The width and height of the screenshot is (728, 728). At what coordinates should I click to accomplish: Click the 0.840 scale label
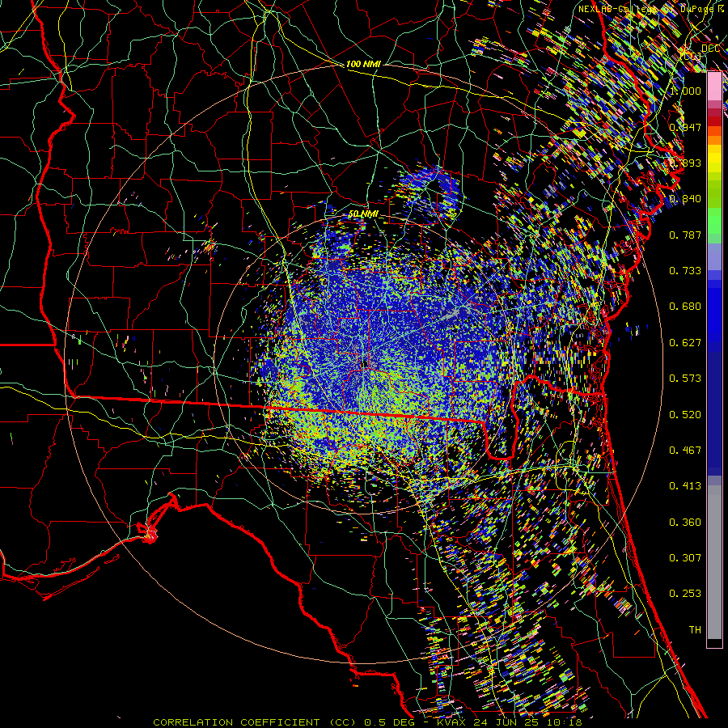(x=685, y=199)
